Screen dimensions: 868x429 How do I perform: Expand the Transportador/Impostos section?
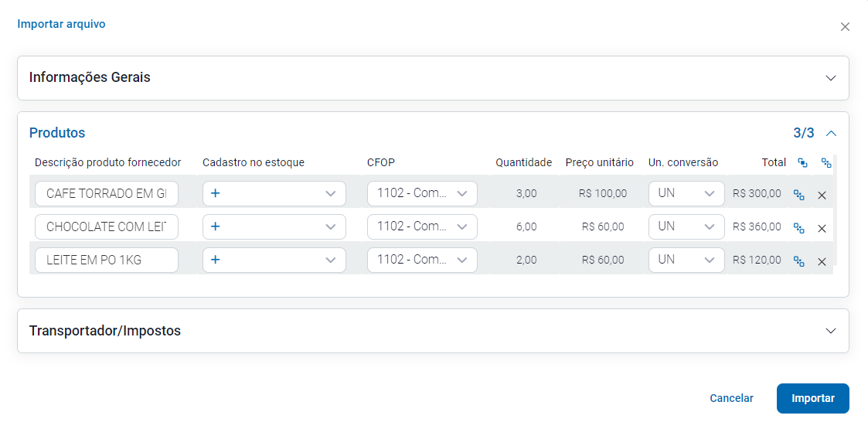(x=831, y=331)
